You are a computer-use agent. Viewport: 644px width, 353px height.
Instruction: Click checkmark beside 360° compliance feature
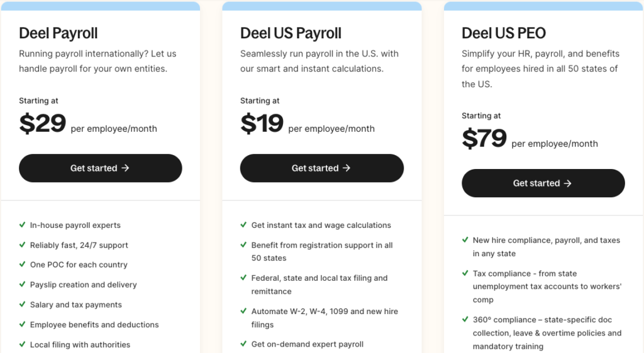pos(465,319)
